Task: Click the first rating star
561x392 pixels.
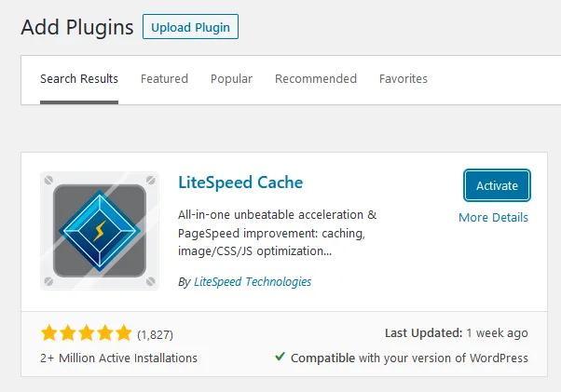Action: (49, 332)
